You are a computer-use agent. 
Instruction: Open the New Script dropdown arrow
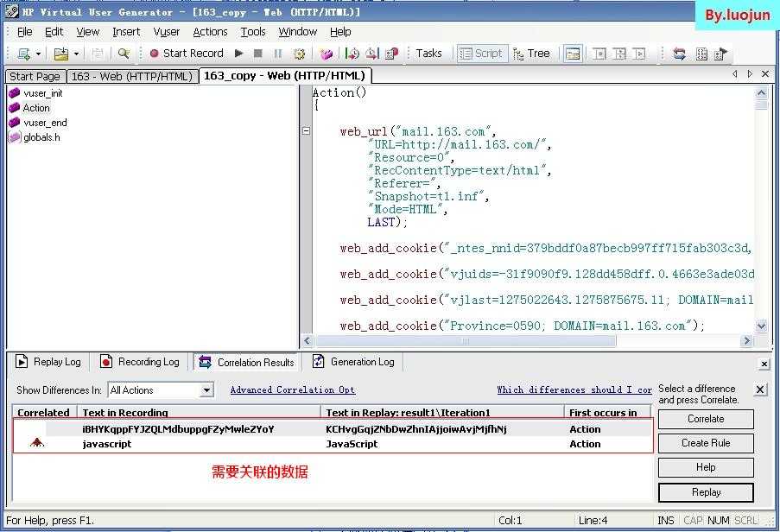(38, 54)
